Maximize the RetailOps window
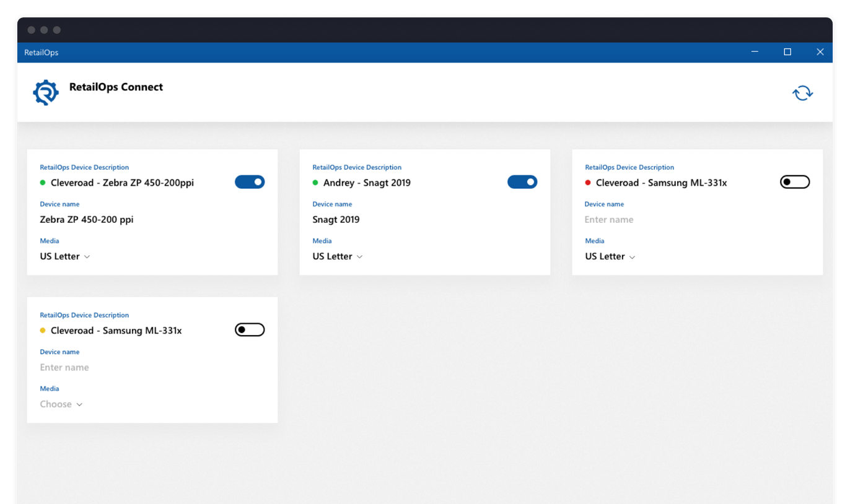The height and width of the screenshot is (504, 850). pos(787,52)
